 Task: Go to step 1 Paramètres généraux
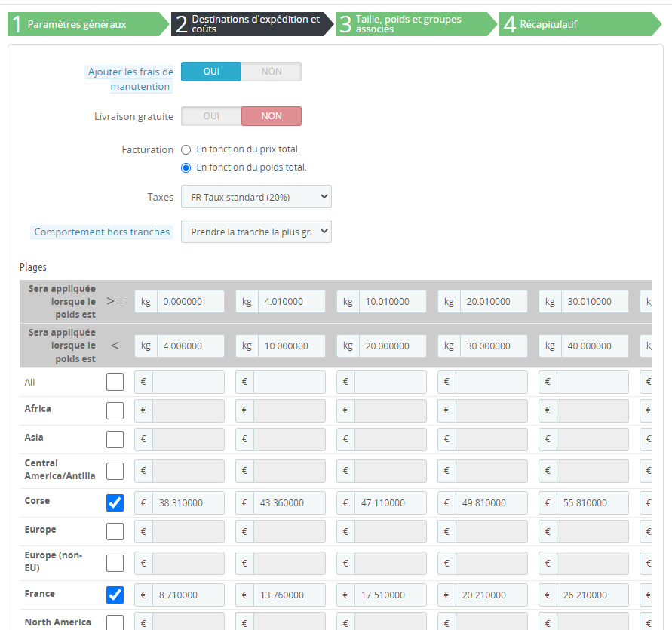87,24
